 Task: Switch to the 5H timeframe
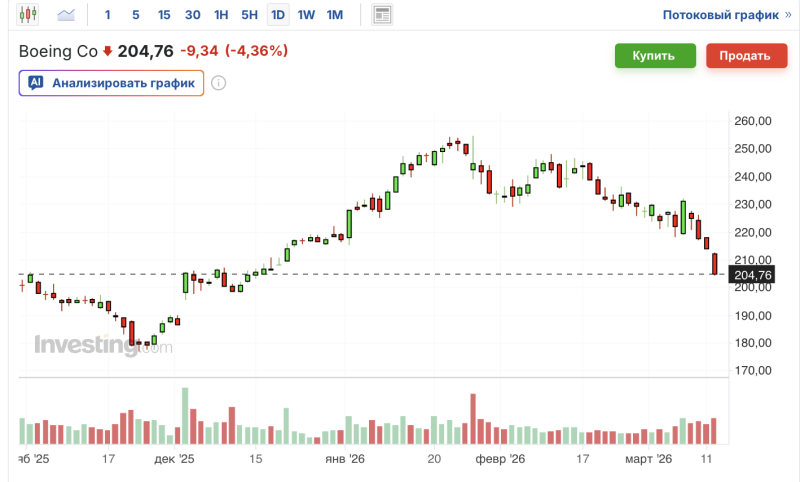pos(250,15)
